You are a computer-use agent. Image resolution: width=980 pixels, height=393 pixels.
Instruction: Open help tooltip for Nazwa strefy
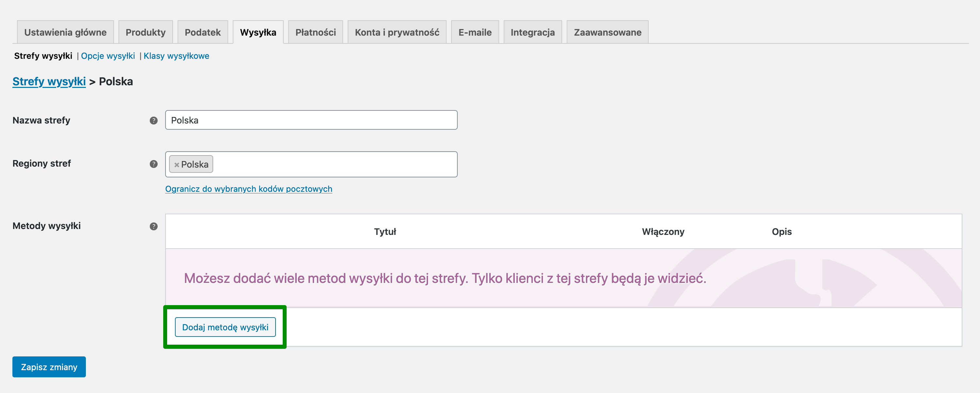(153, 120)
